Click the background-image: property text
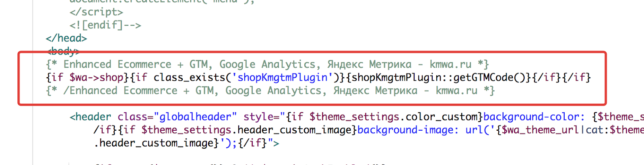The image size is (644, 165). 408,130
